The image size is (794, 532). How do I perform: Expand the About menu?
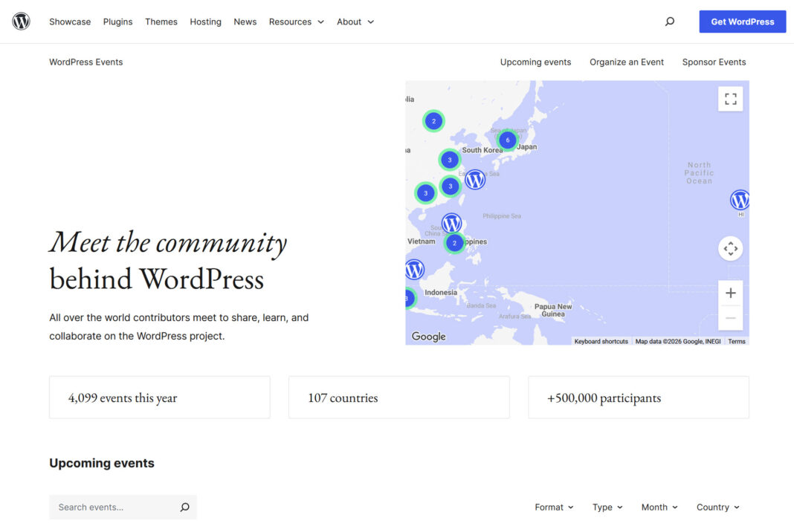coord(355,22)
